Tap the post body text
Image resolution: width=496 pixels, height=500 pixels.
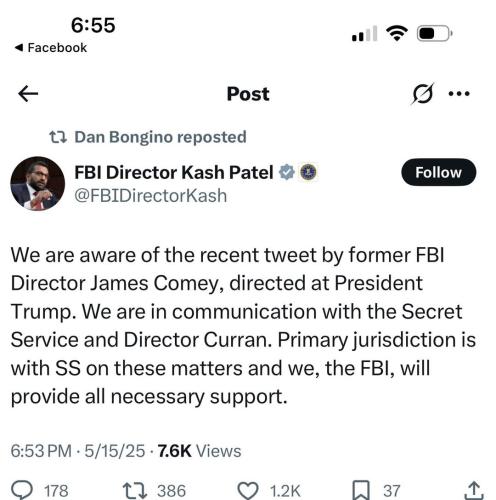coord(243,326)
